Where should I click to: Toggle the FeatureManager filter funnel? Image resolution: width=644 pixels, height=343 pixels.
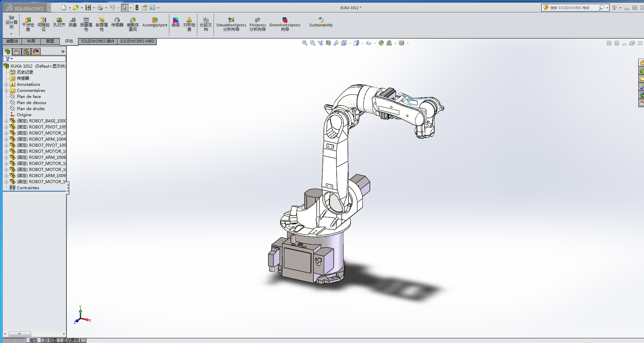point(8,58)
